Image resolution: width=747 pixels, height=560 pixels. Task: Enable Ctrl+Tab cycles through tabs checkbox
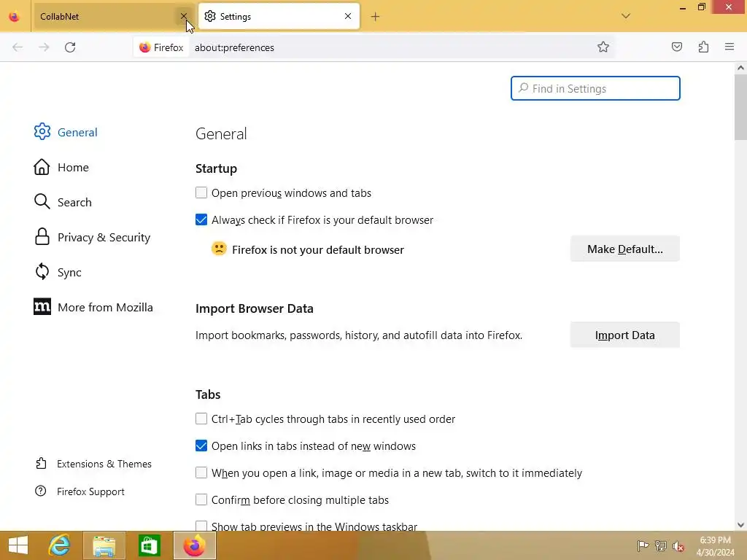coord(201,419)
